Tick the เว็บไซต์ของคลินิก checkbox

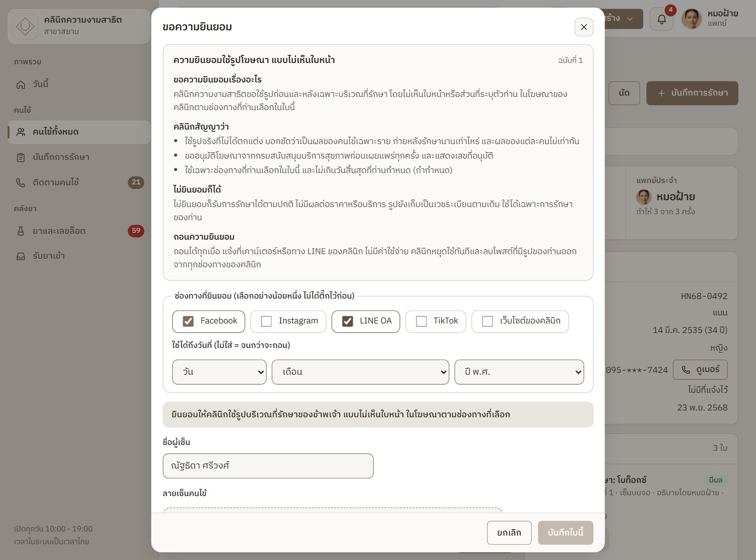pyautogui.click(x=487, y=321)
